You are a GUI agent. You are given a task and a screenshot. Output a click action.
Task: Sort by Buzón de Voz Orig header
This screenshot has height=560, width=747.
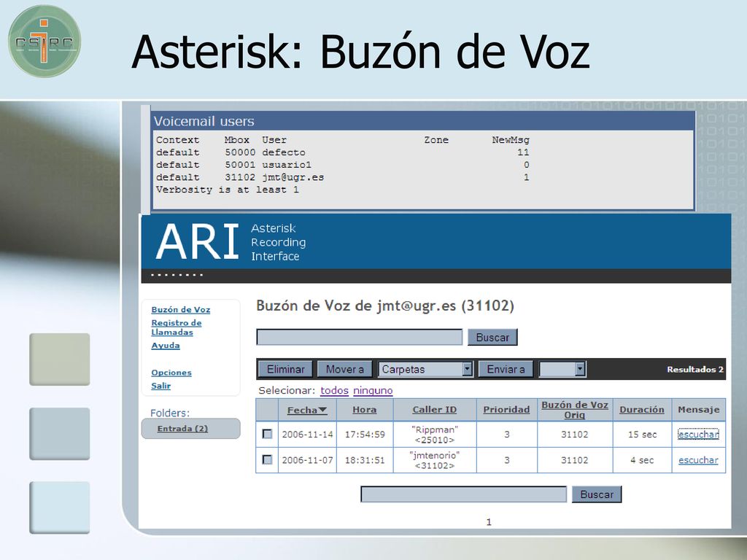575,410
